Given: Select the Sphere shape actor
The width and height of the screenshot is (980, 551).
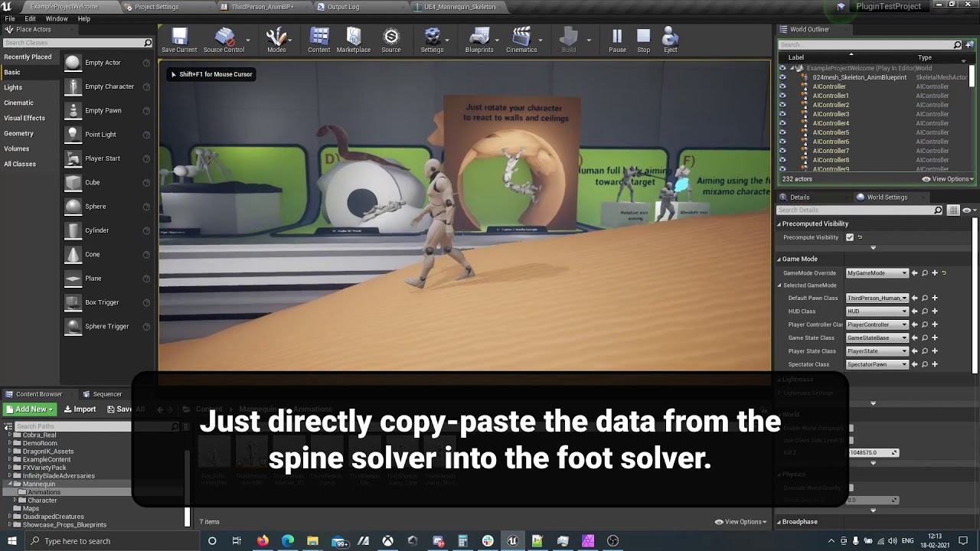Looking at the screenshot, I should (x=107, y=207).
